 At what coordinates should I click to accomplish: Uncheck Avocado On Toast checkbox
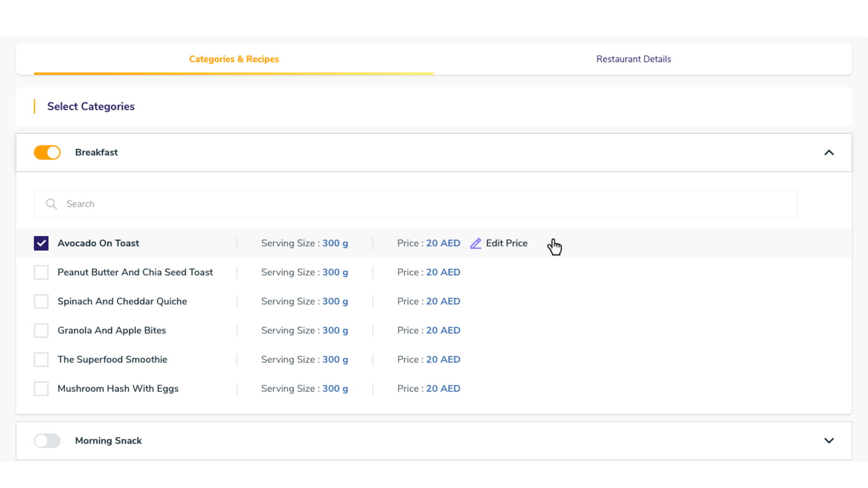[41, 244]
